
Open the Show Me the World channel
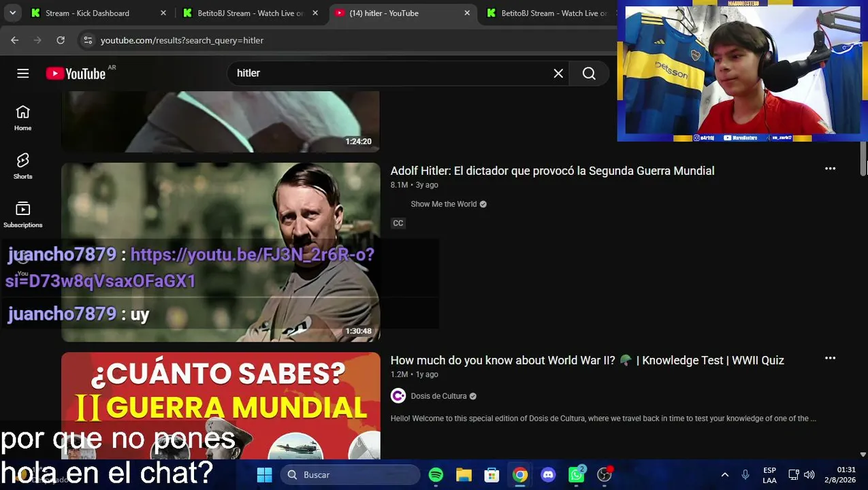443,204
